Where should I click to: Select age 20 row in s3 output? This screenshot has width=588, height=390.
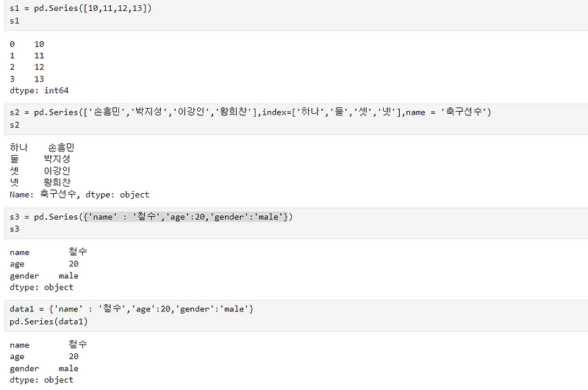[x=44, y=264]
